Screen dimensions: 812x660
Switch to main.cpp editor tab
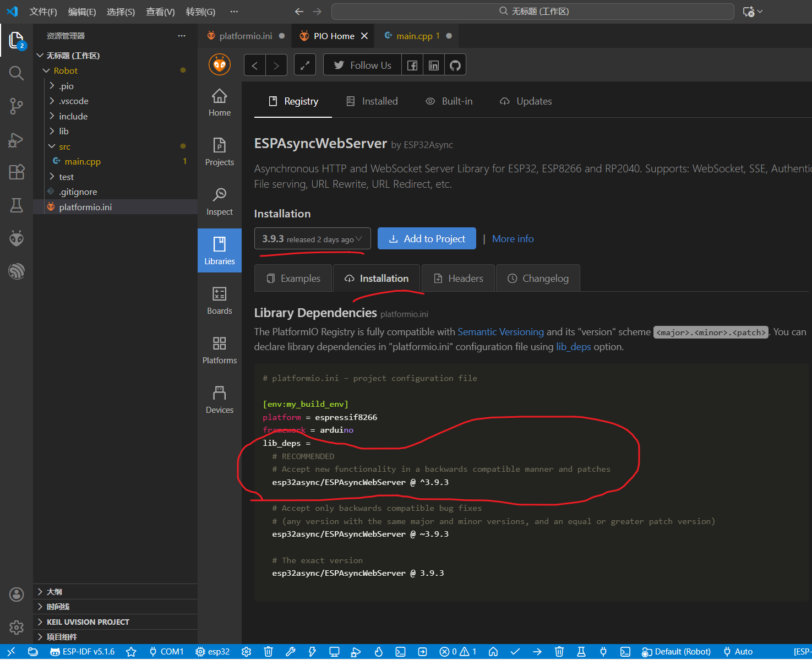click(416, 36)
